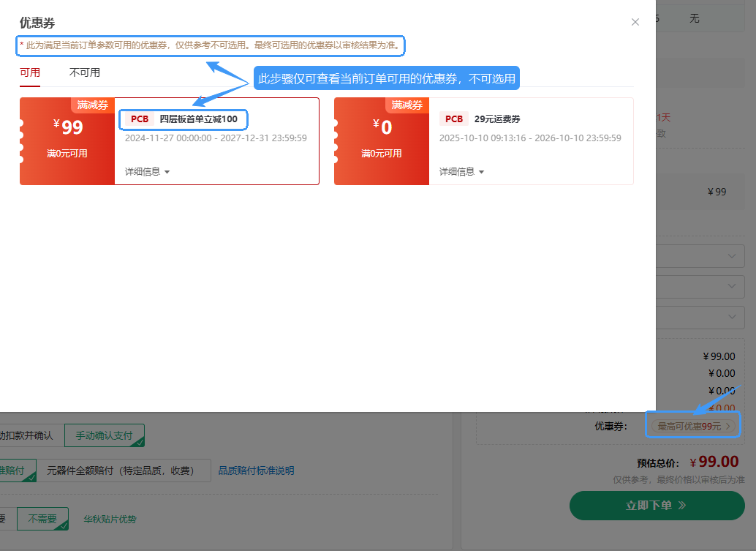
Task: Open the 华秋贴片优势 link
Action: [x=110, y=520]
